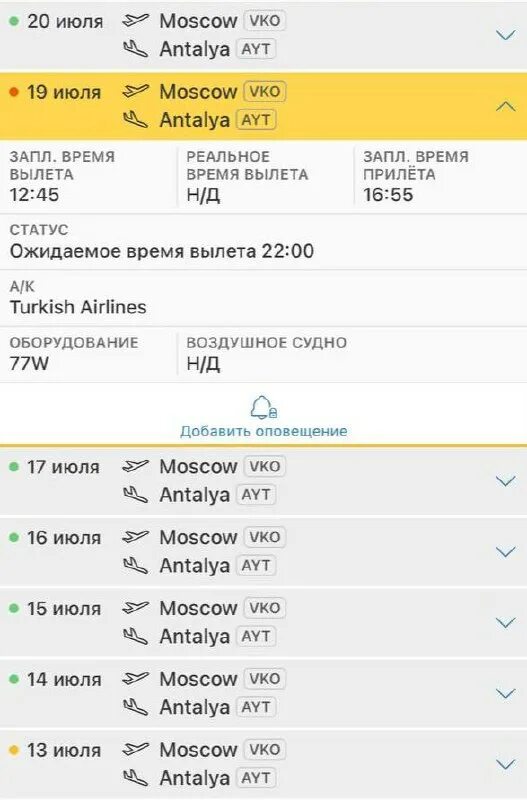Screen dimensions: 527x800
Task: Click takeoff plane icon in 13 июля row
Action: tap(136, 750)
